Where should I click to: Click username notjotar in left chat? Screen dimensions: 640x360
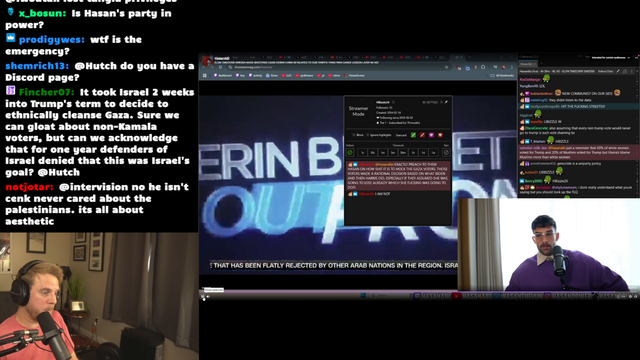(x=29, y=187)
